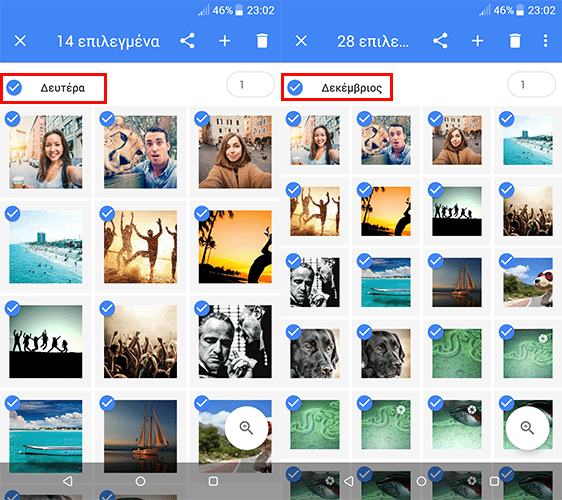Uncheck the Δευτέρα group checkbox
562x500 pixels.
coord(14,87)
